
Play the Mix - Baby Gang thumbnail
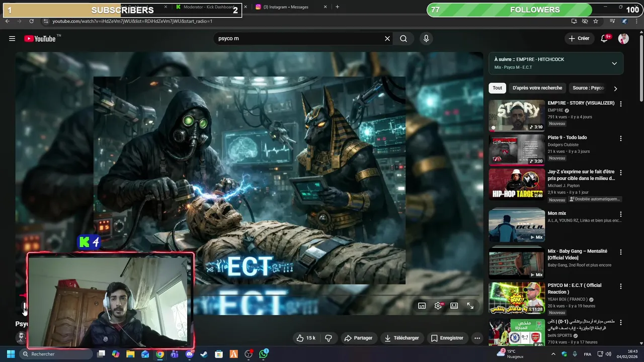click(x=517, y=263)
